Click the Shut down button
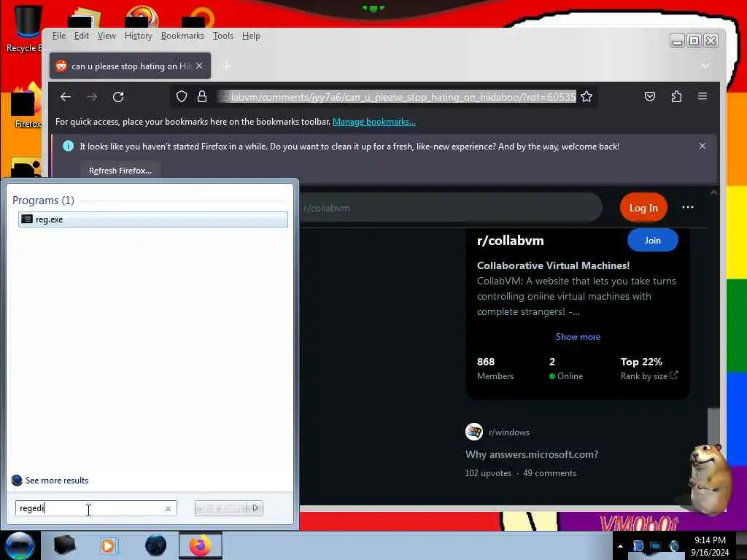747x560 pixels. tap(222, 508)
